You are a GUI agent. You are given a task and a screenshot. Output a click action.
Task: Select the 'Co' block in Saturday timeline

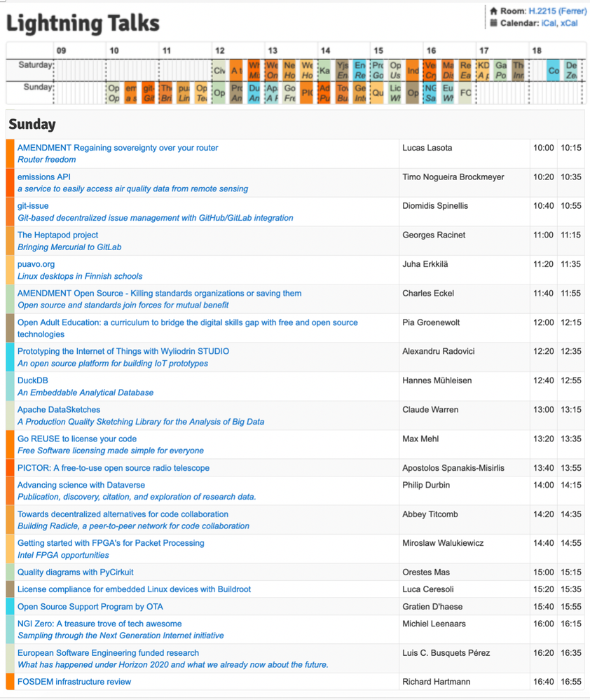pyautogui.click(x=554, y=71)
